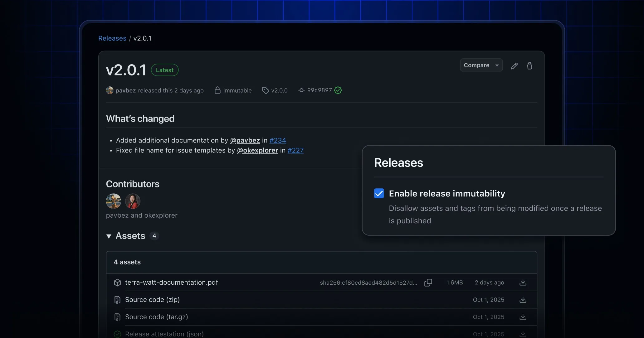Edit the release using the pencil icon

tap(515, 66)
